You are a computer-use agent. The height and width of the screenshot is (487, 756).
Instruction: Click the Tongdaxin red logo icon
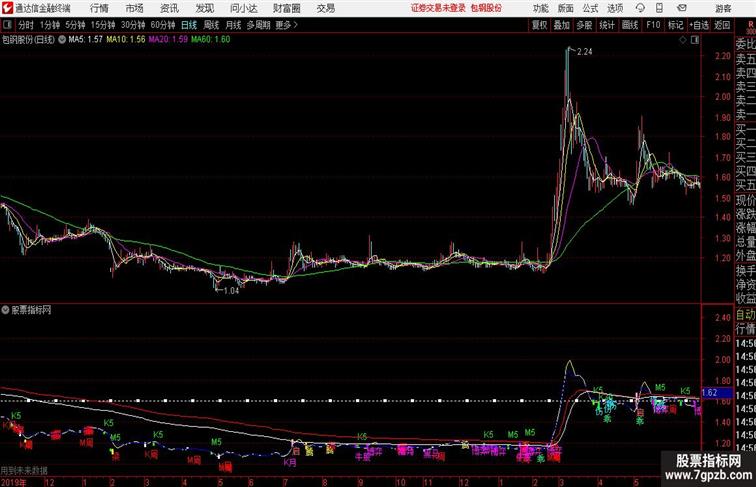[x=7, y=8]
